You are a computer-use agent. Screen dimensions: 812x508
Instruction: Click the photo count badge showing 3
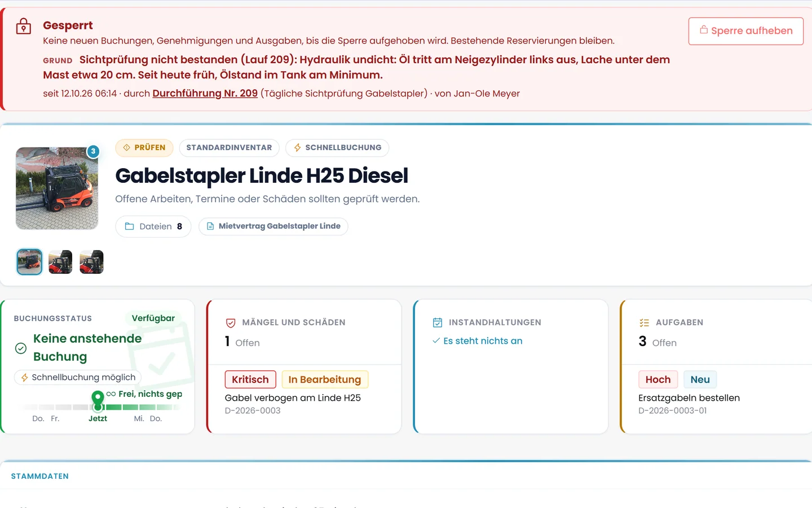coord(93,151)
